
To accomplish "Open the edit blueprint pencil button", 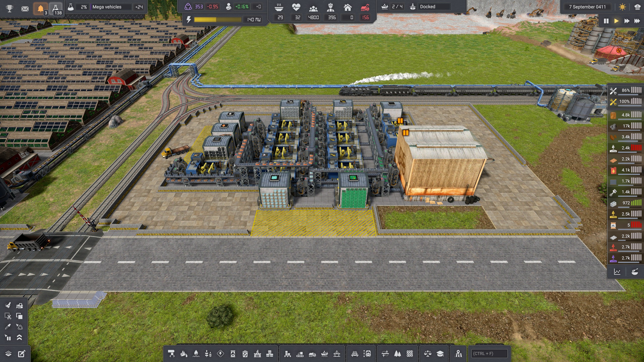I will [x=21, y=354].
